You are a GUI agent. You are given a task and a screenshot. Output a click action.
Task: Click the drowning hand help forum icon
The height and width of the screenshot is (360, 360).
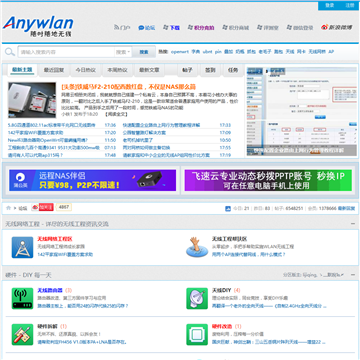point(197,247)
